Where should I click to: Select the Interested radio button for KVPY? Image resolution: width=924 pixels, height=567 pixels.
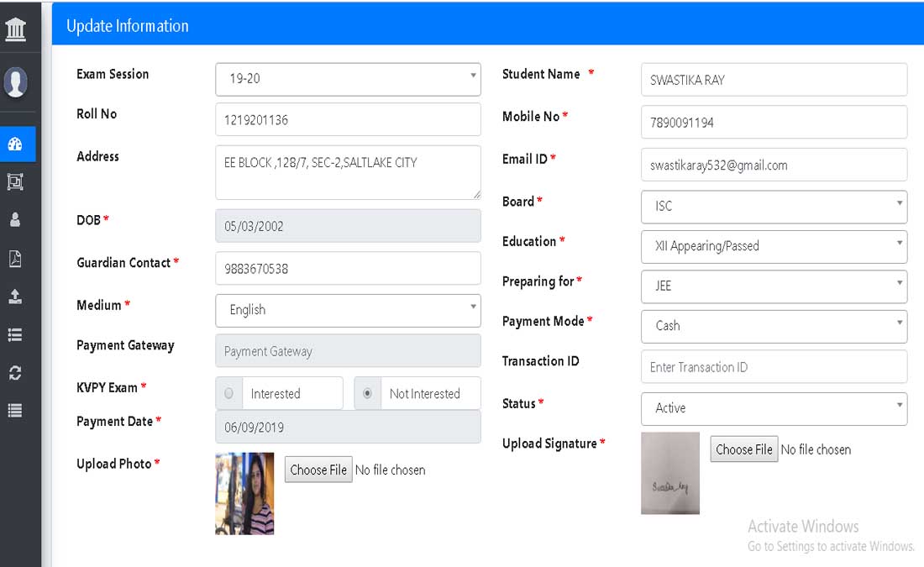229,393
